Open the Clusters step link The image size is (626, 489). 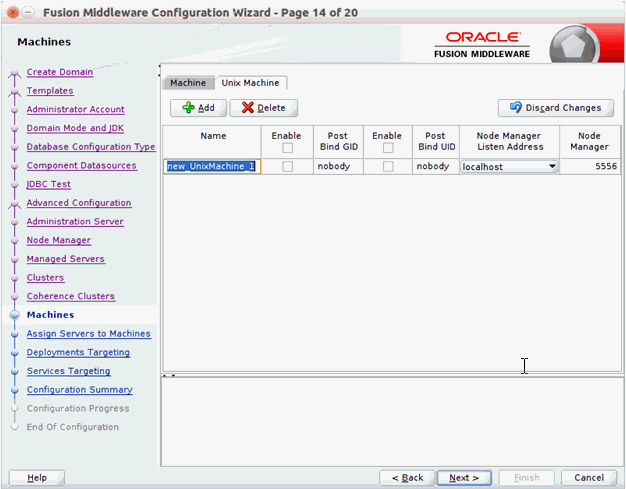45,277
